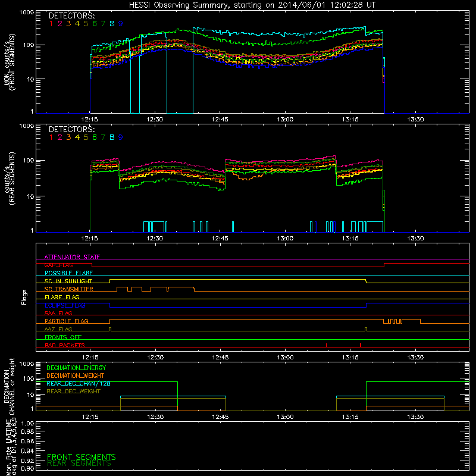Viewport: 476px width, 476px height.
Task: Click the DETECTORS: label in front segments plot
Action: (x=71, y=15)
